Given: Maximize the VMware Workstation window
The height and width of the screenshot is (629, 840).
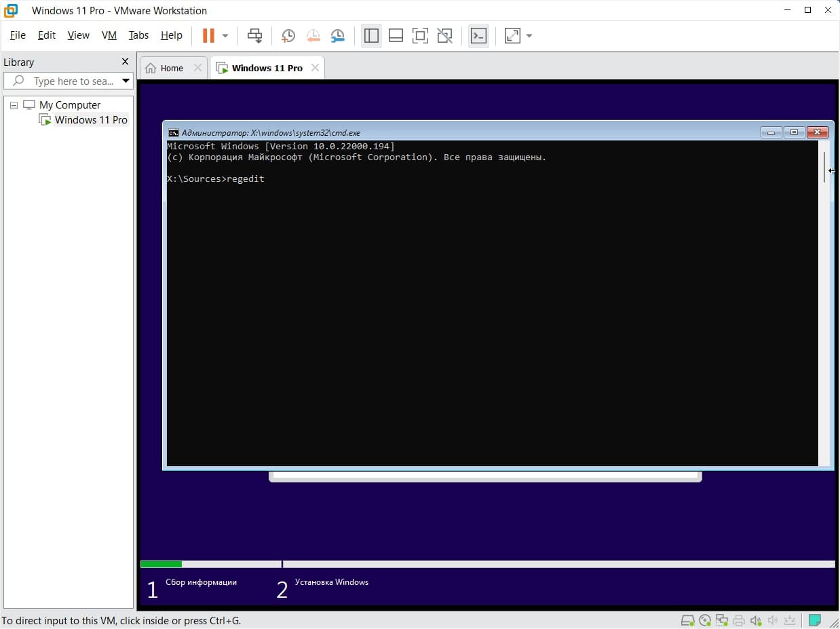Looking at the screenshot, I should [x=807, y=10].
